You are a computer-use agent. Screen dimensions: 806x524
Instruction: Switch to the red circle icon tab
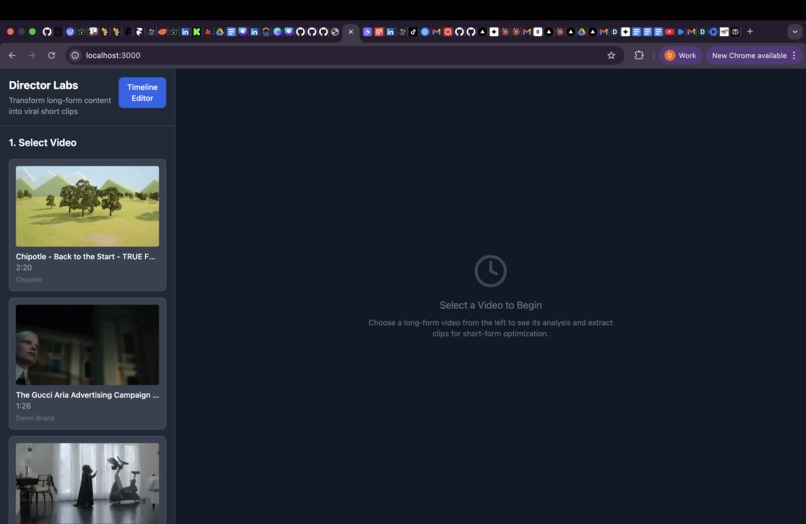tap(448, 32)
